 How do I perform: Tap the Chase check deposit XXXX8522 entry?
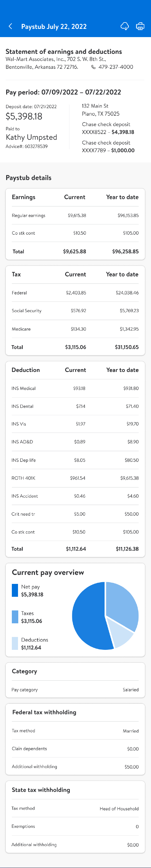click(x=108, y=128)
